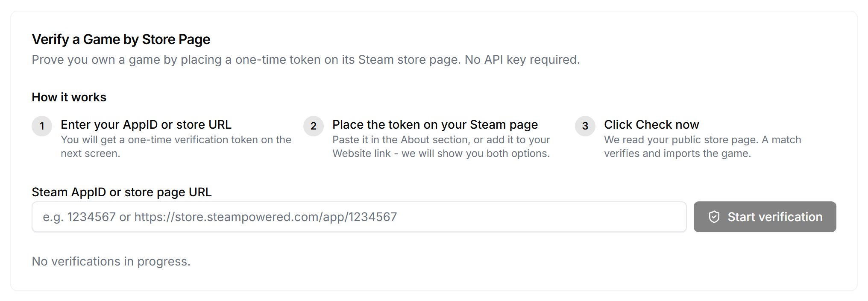Click the "Verify a Game by Store Page" heading
The width and height of the screenshot is (868, 301).
(x=121, y=39)
